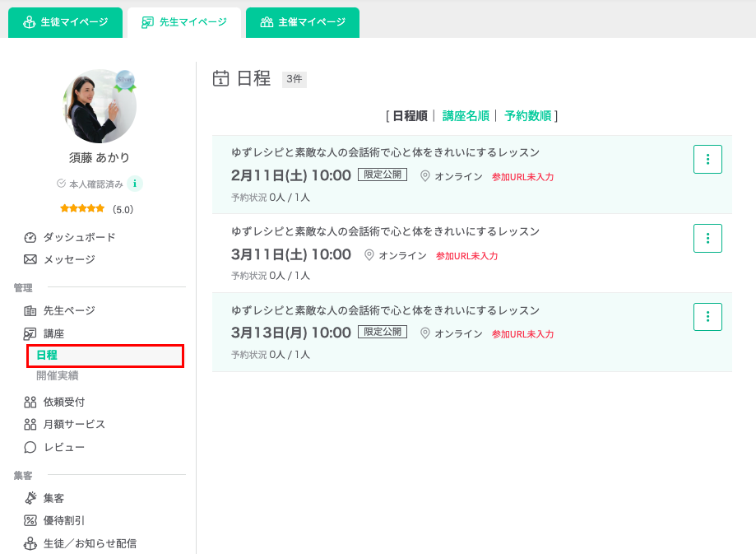
Task: Open the 優待割引 percent icon
Action: pos(30,520)
